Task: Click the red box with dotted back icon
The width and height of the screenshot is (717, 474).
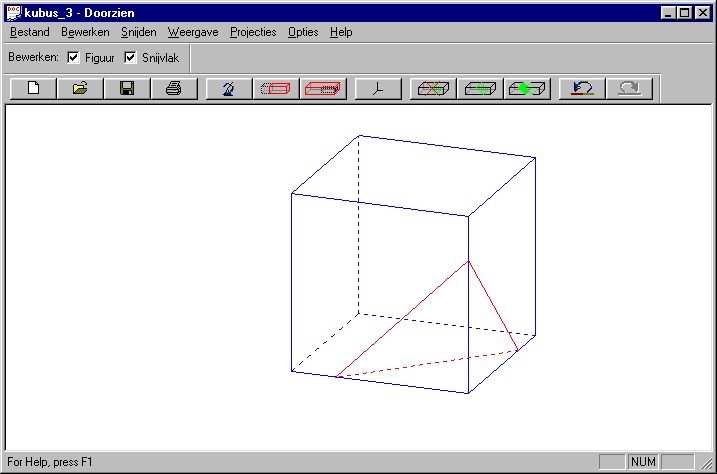Action: point(276,88)
